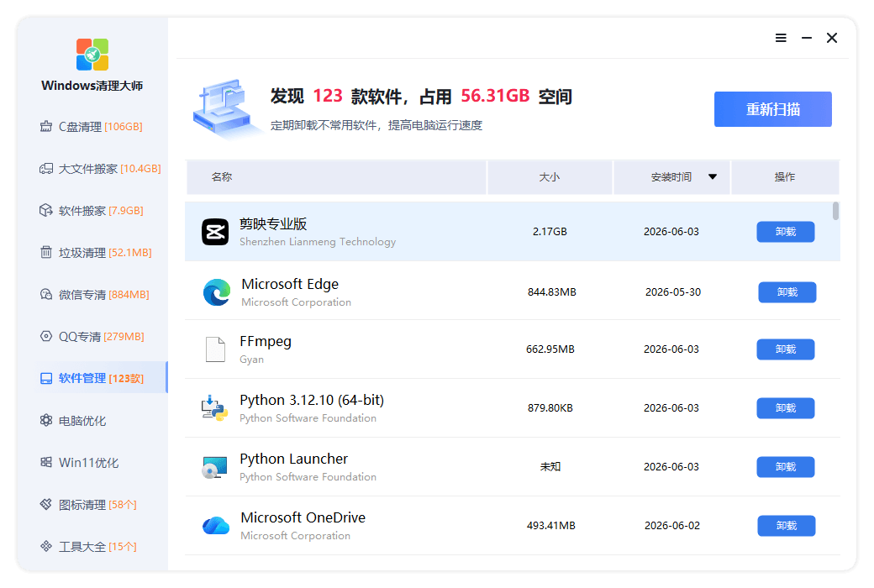Uninstall Python Launcher with 卸载 button
Screen dimensions: 874x588
pos(786,467)
